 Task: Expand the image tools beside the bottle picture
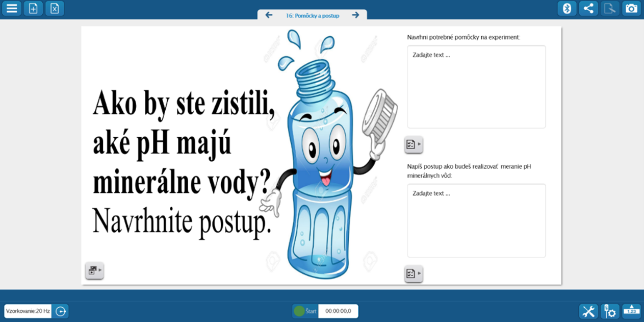(x=94, y=270)
